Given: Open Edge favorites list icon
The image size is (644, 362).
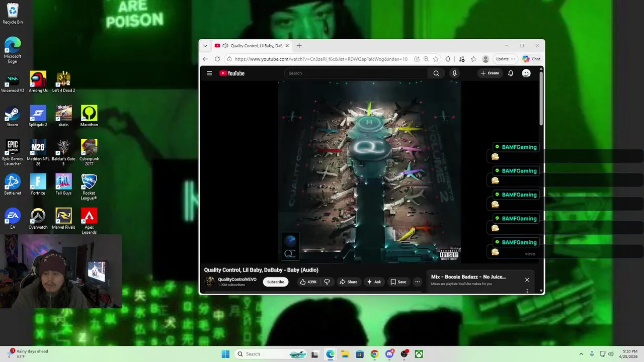Looking at the screenshot, I should point(473,59).
